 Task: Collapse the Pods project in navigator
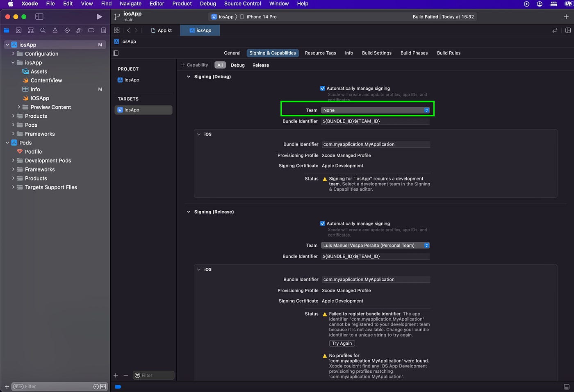click(x=7, y=143)
